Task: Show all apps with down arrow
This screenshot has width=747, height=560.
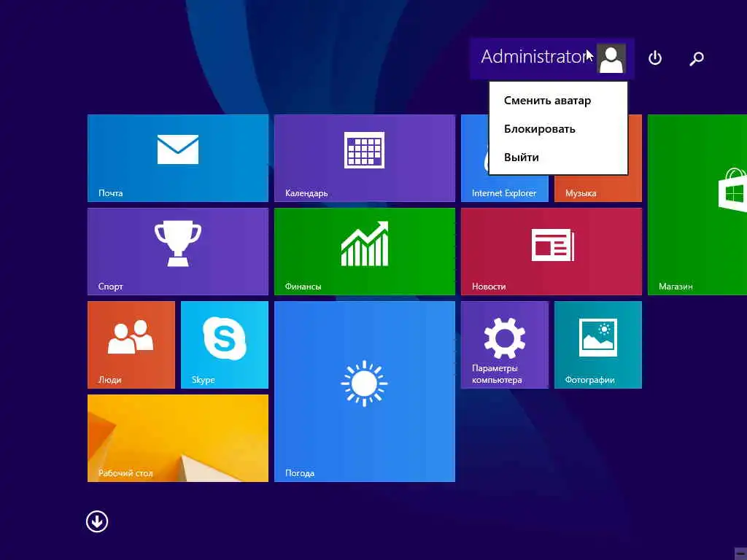Action: click(x=97, y=521)
